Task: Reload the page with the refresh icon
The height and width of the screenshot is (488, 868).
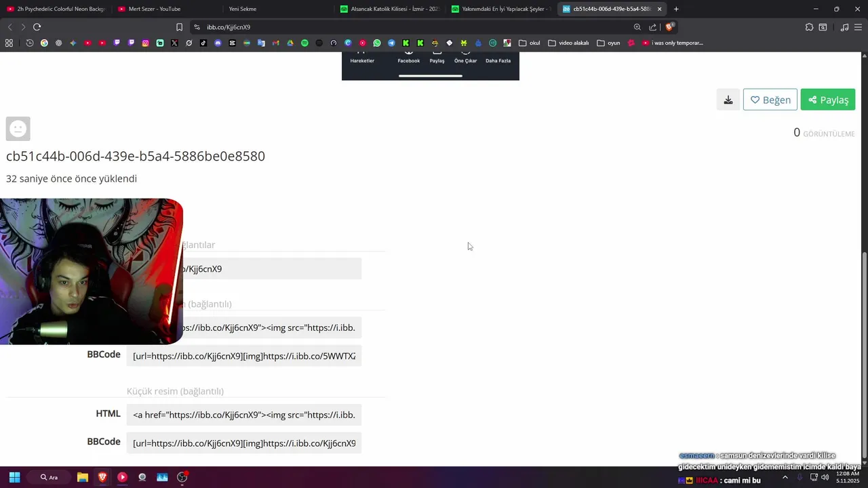Action: 37,27
